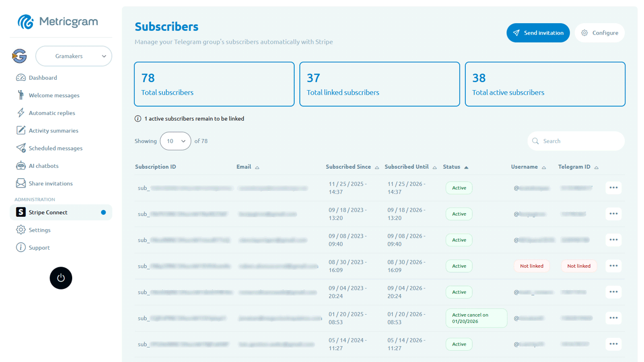Click the Gramakers group avatar icon
Viewport: 644px width, 362px height.
[20, 56]
